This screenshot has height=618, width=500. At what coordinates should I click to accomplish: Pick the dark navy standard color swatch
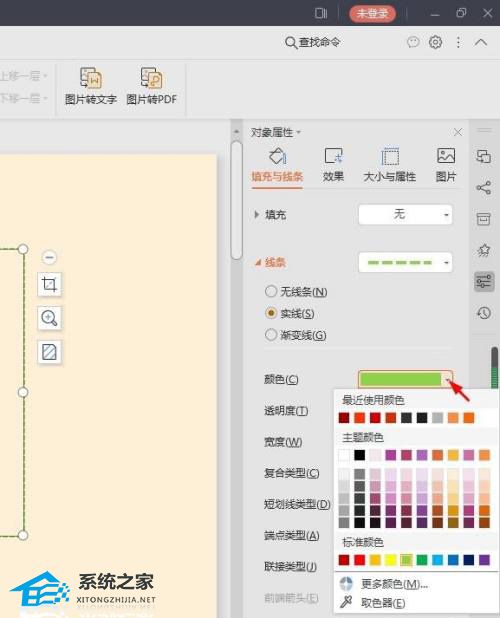pos(469,560)
